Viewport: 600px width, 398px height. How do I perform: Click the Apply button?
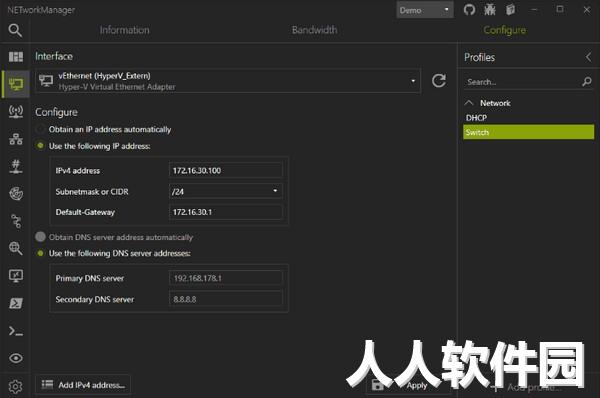pyautogui.click(x=409, y=385)
